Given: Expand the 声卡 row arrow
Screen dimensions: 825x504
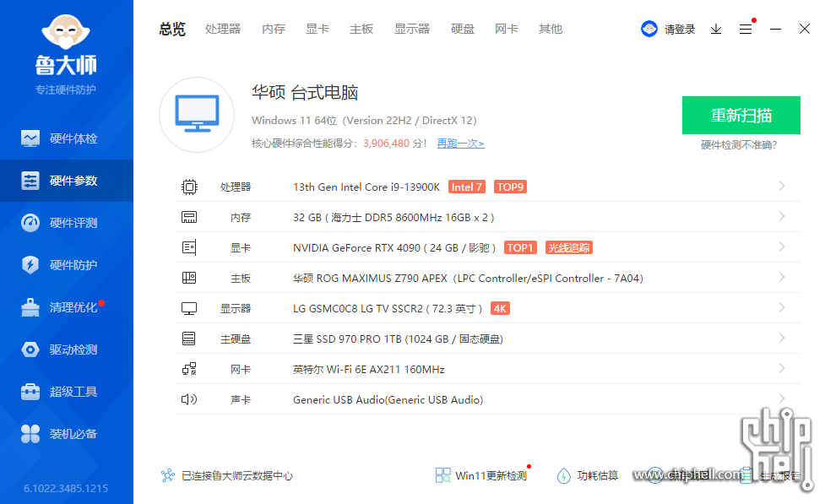Looking at the screenshot, I should tap(782, 398).
